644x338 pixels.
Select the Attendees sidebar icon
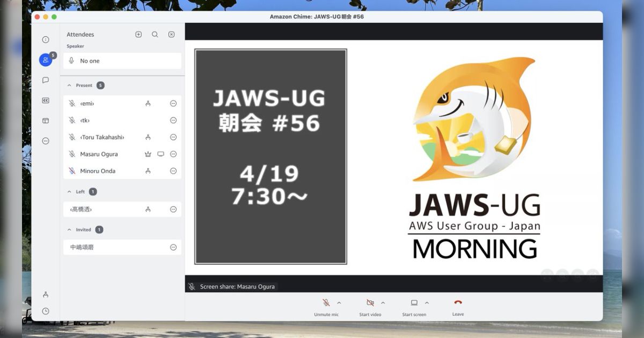coord(45,60)
